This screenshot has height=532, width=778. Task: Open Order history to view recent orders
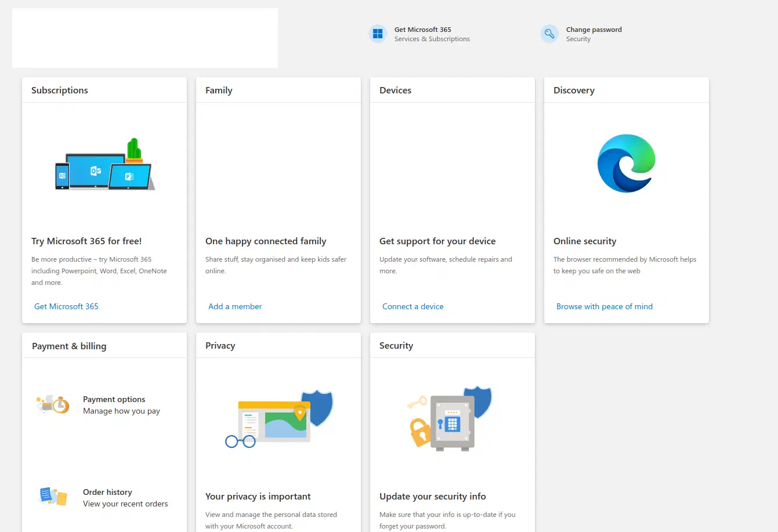click(x=107, y=492)
